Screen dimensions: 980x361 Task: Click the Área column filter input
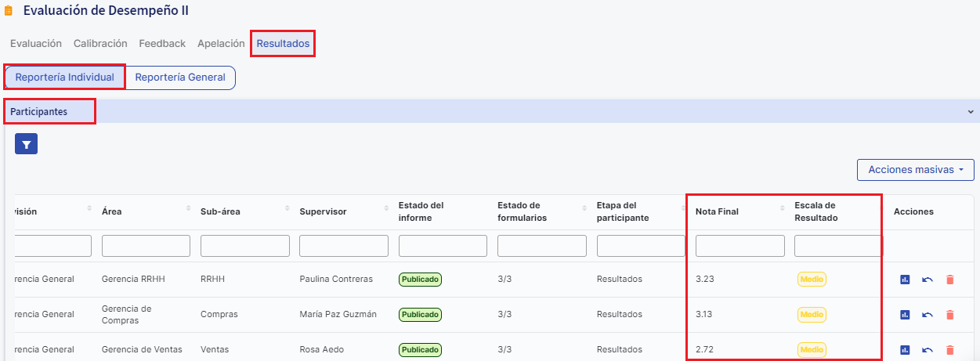(x=146, y=246)
